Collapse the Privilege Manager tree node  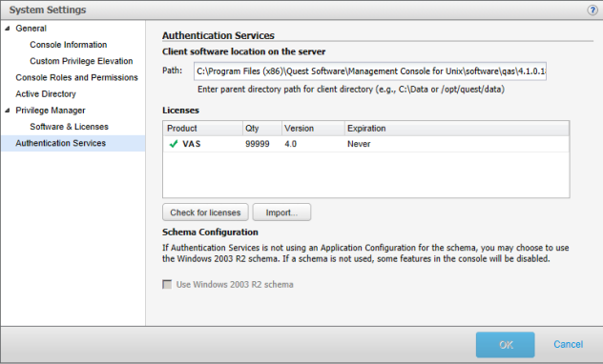point(8,111)
